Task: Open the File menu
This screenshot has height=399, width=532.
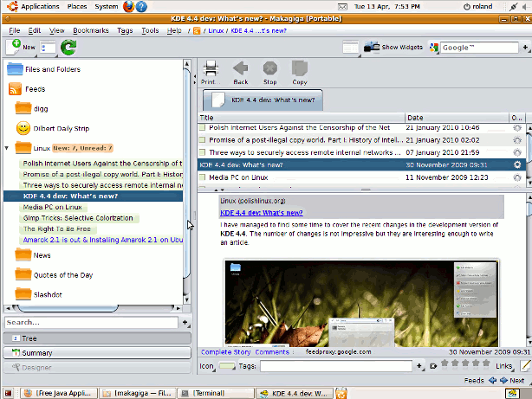Action: click(x=14, y=30)
